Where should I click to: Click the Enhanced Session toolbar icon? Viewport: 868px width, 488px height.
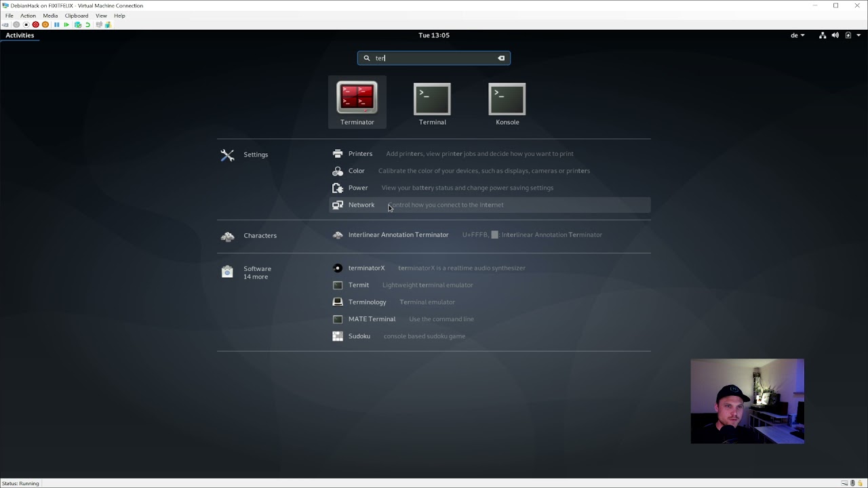[x=99, y=25]
